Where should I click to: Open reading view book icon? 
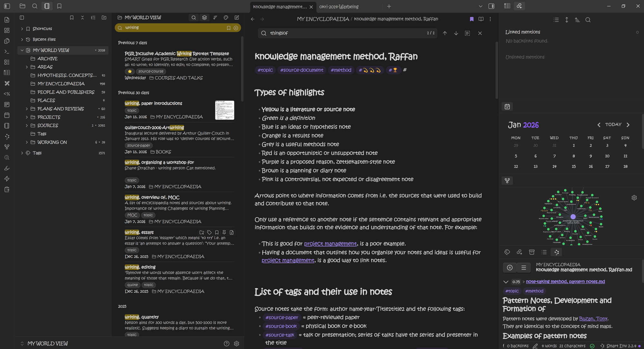tap(481, 19)
